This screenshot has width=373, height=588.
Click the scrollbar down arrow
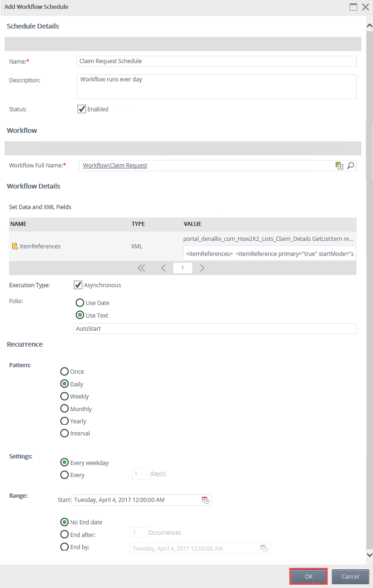(x=369, y=555)
